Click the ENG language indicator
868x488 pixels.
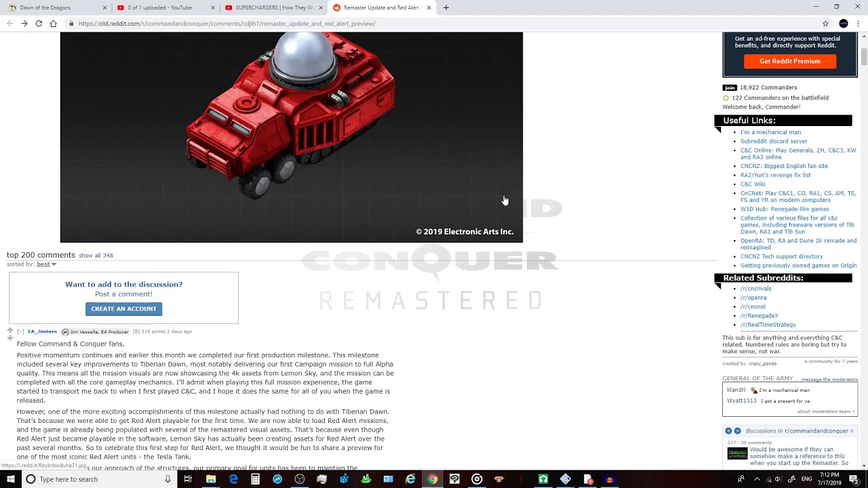[806, 479]
